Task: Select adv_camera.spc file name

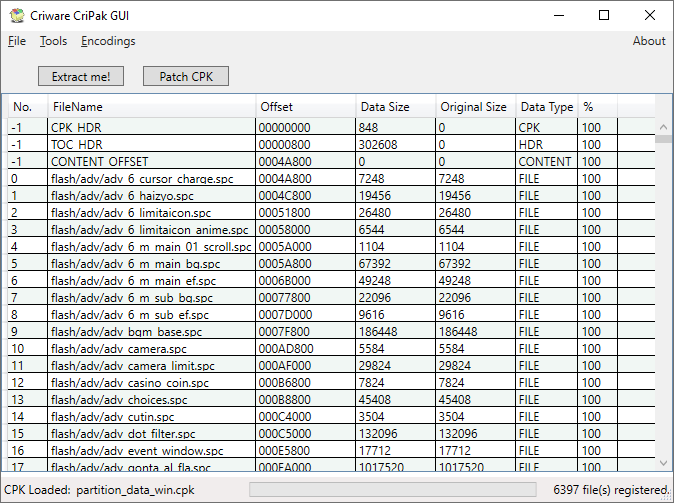Action: pos(119,348)
